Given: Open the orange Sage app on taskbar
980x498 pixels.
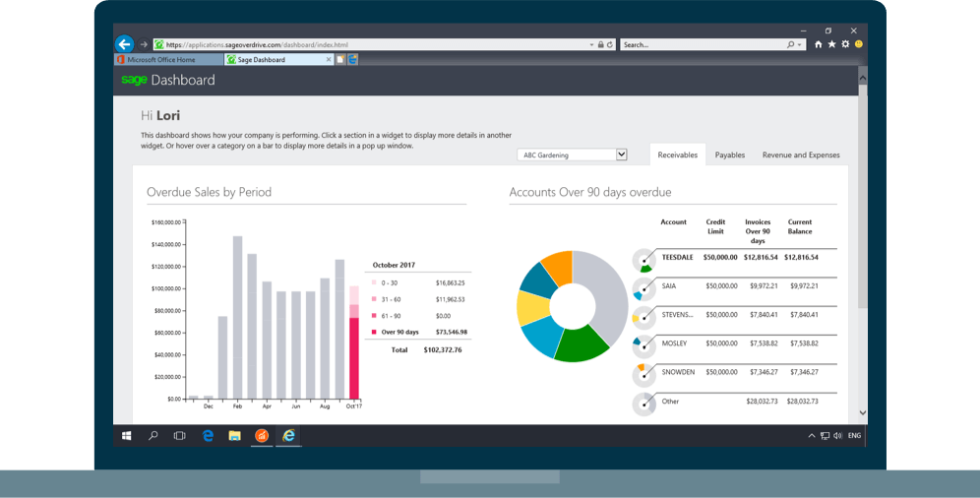Looking at the screenshot, I should click(x=262, y=436).
